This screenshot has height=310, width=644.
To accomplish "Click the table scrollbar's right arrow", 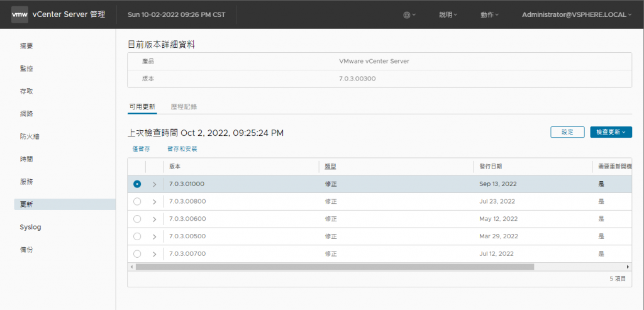I will pyautogui.click(x=628, y=267).
